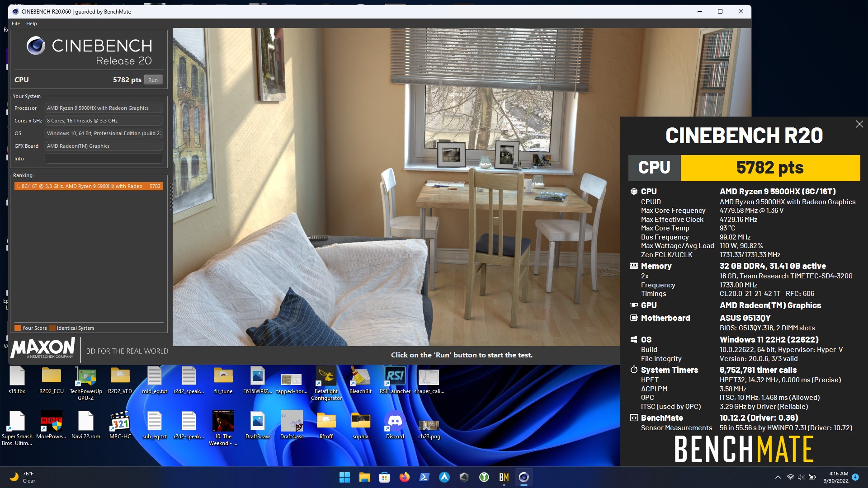Open Firefox from the taskbar
The width and height of the screenshot is (868, 488).
click(x=405, y=477)
